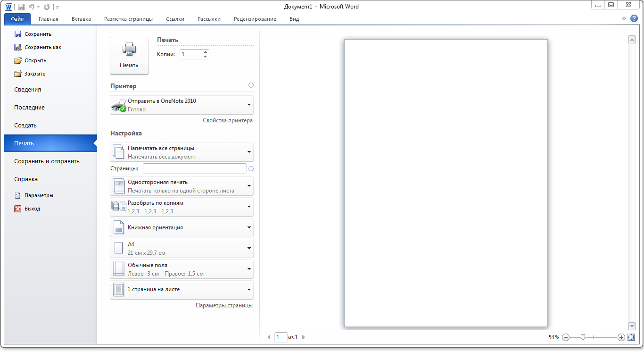Increase copies count with up arrow

click(x=205, y=52)
